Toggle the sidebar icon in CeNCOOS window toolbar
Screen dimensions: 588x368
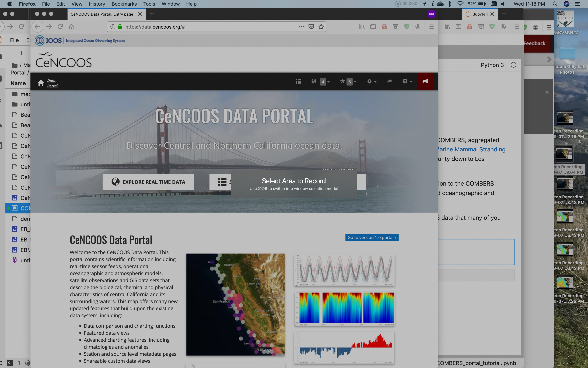pos(373,27)
